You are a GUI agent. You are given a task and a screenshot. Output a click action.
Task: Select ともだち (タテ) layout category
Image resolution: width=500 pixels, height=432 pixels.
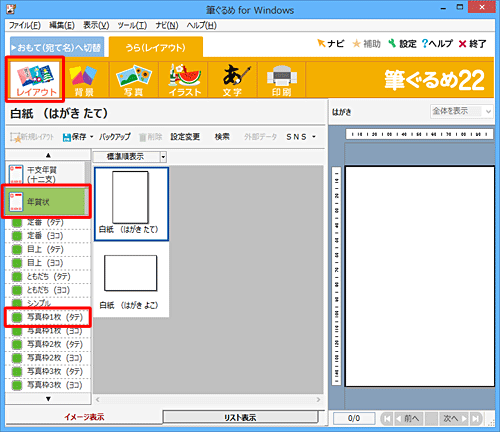(48, 277)
